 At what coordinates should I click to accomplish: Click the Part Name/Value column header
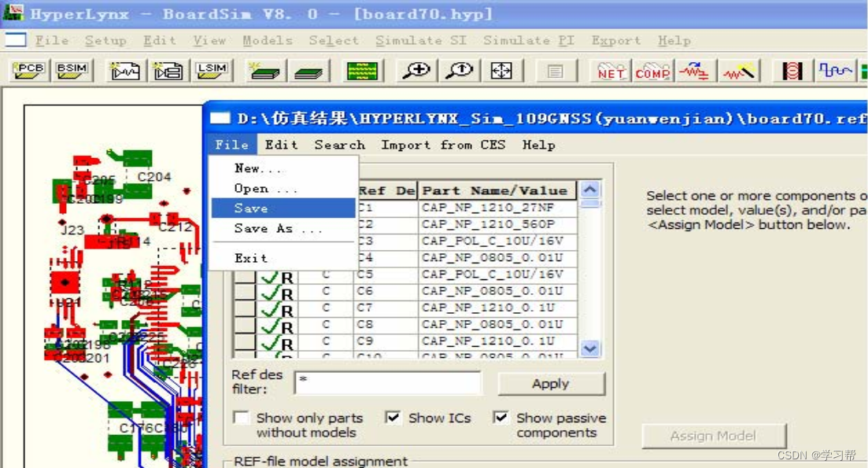coord(497,191)
